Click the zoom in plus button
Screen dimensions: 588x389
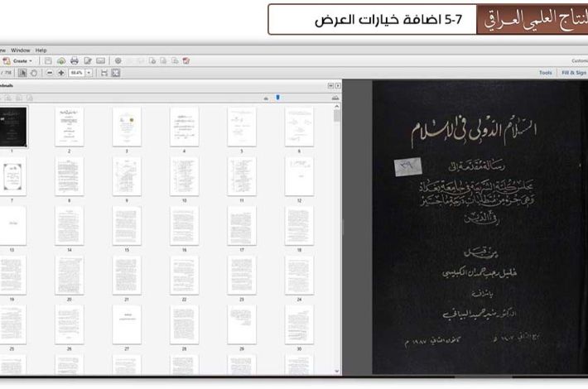[x=61, y=73]
